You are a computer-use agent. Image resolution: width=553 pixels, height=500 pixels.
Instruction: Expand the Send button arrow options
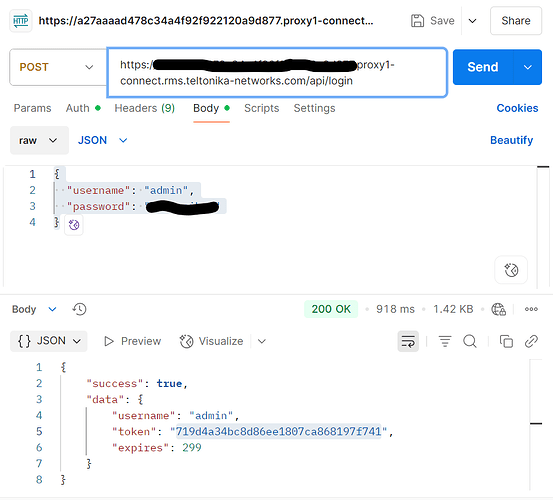528,67
